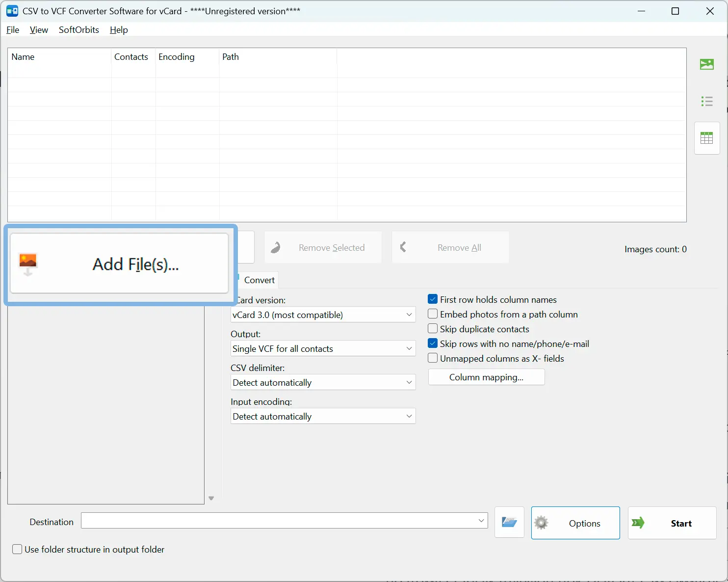728x582 pixels.
Task: Enable Unmapped columns as X- fields
Action: coord(433,358)
